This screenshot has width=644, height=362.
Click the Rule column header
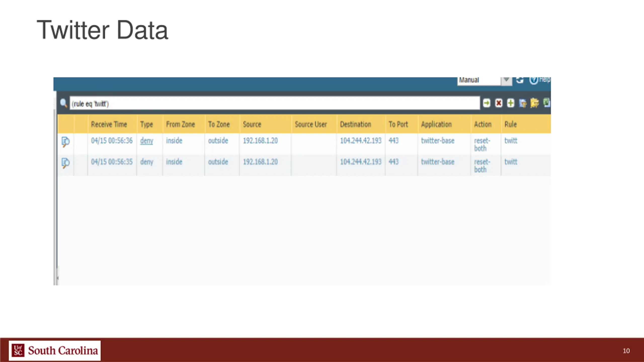click(510, 124)
